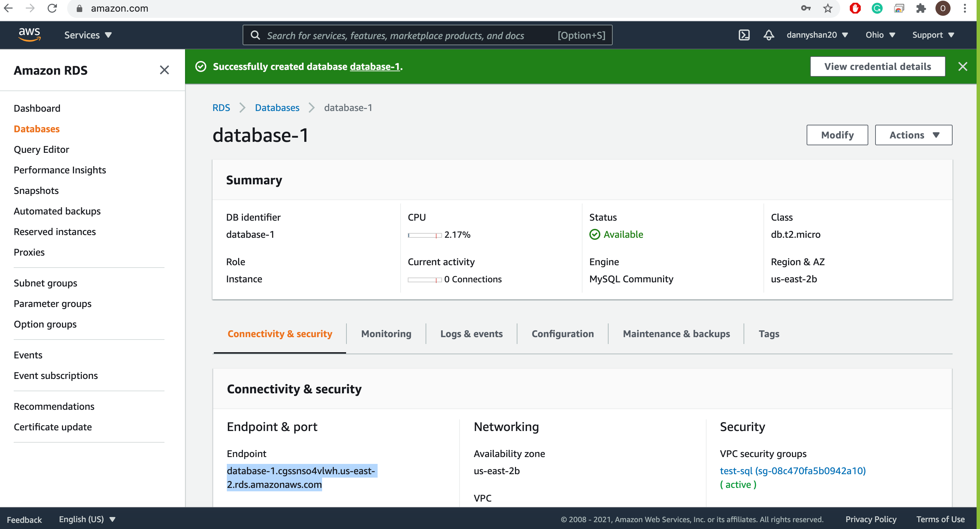This screenshot has width=980, height=529.
Task: Expand the Services dropdown menu
Action: pos(87,35)
